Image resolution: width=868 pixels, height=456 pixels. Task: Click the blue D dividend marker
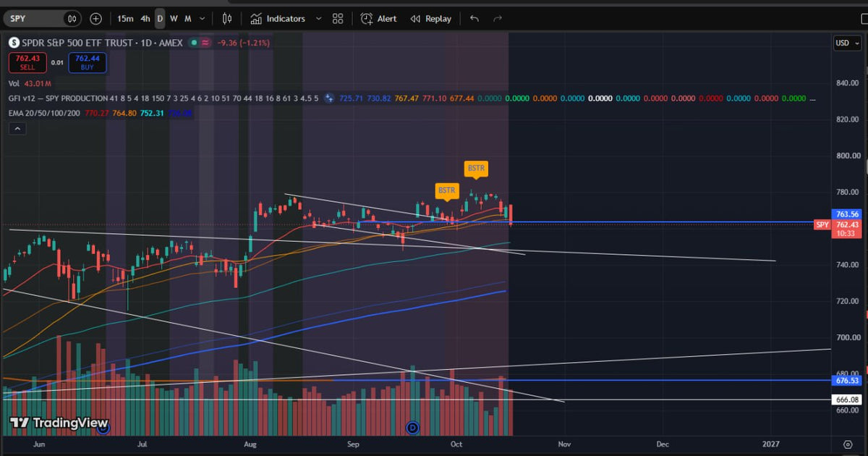(x=413, y=427)
